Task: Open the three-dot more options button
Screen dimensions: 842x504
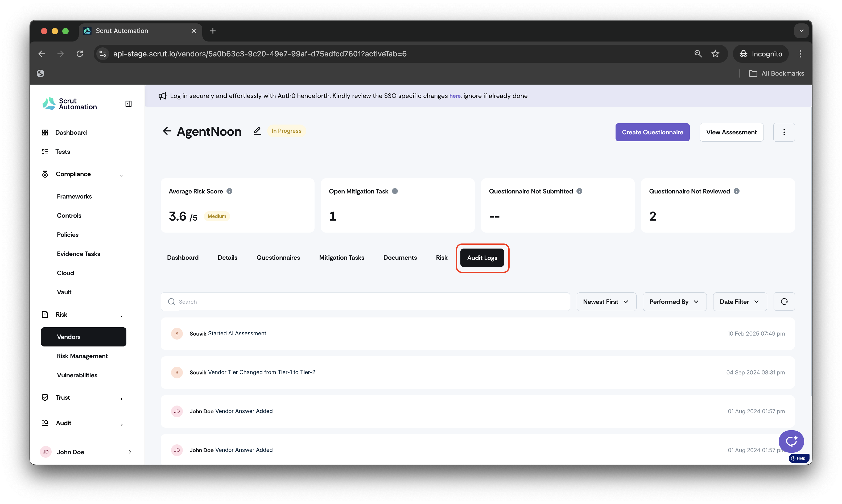Action: pyautogui.click(x=783, y=132)
